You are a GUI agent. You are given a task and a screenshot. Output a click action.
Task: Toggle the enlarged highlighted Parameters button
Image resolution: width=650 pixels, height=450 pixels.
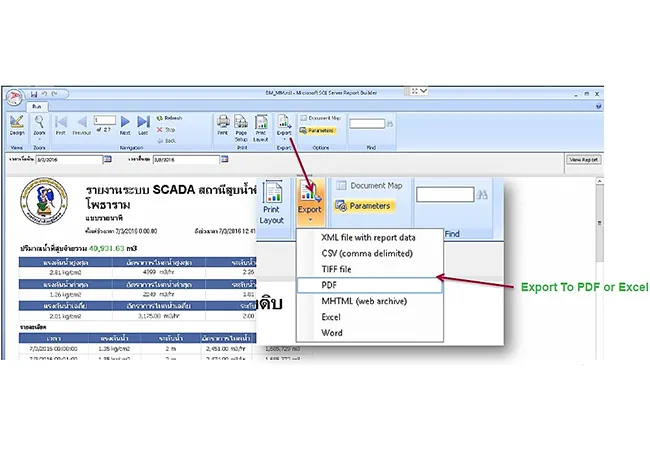click(x=364, y=206)
